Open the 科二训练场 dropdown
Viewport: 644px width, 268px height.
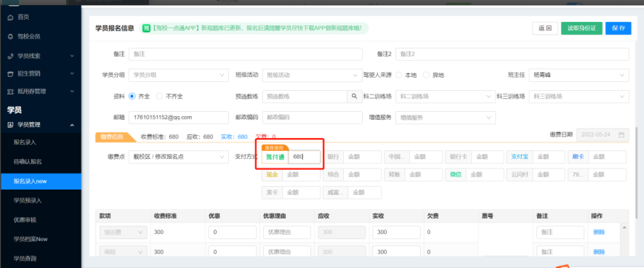pyautogui.click(x=446, y=97)
